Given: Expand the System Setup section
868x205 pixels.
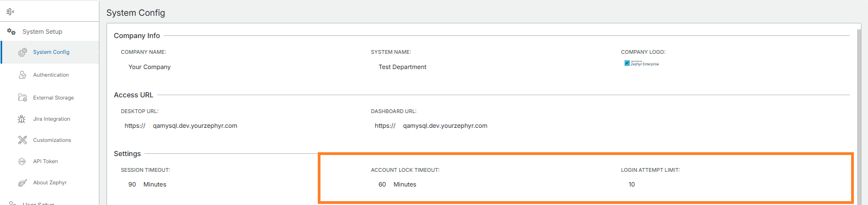Looking at the screenshot, I should (42, 32).
